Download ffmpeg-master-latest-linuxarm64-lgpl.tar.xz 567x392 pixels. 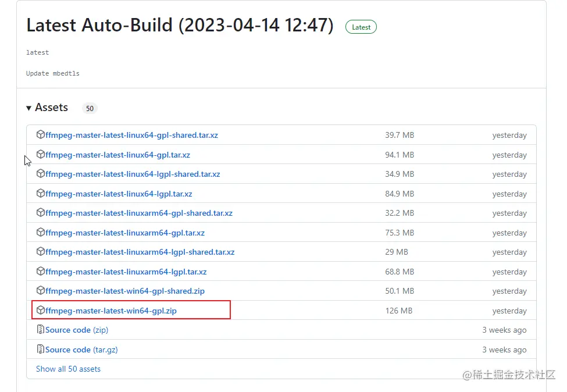[x=126, y=272]
